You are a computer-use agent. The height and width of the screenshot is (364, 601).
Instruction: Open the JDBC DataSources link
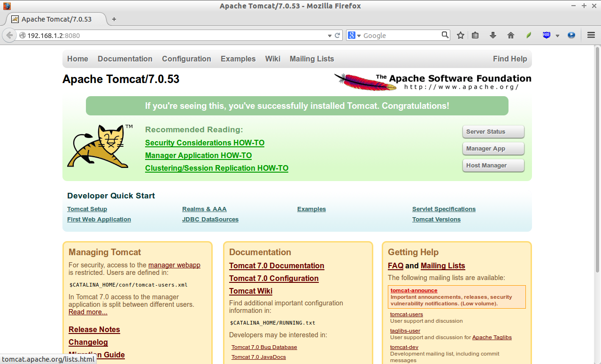tap(210, 220)
